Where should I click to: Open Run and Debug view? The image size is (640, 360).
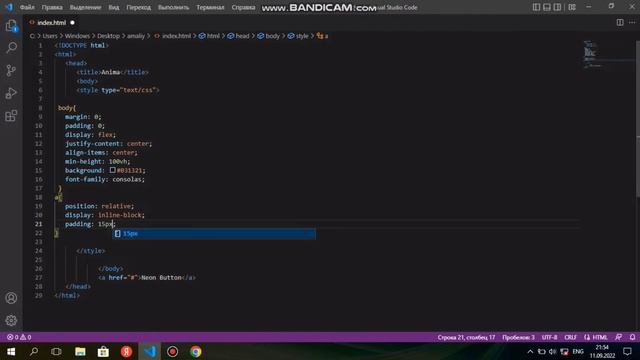[11, 93]
